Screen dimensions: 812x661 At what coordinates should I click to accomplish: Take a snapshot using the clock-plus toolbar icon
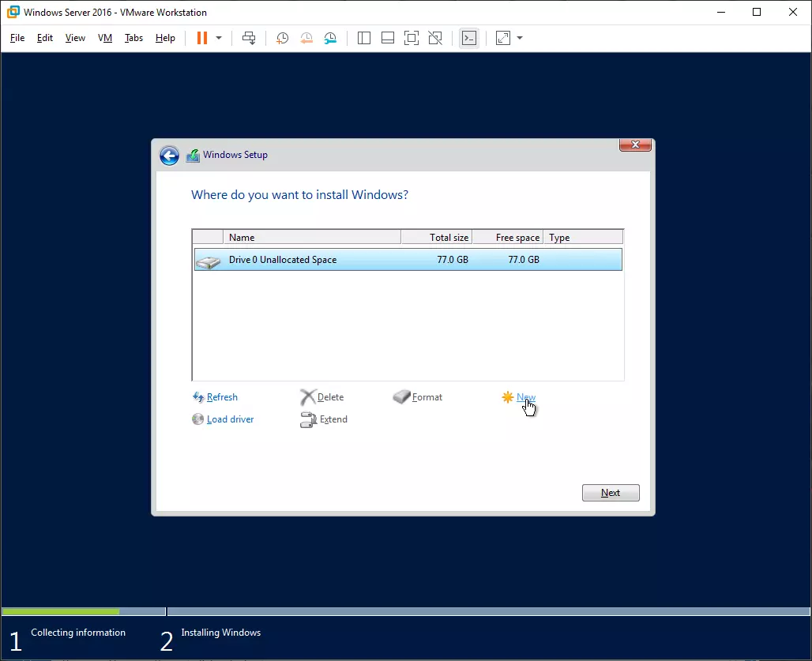(x=282, y=38)
